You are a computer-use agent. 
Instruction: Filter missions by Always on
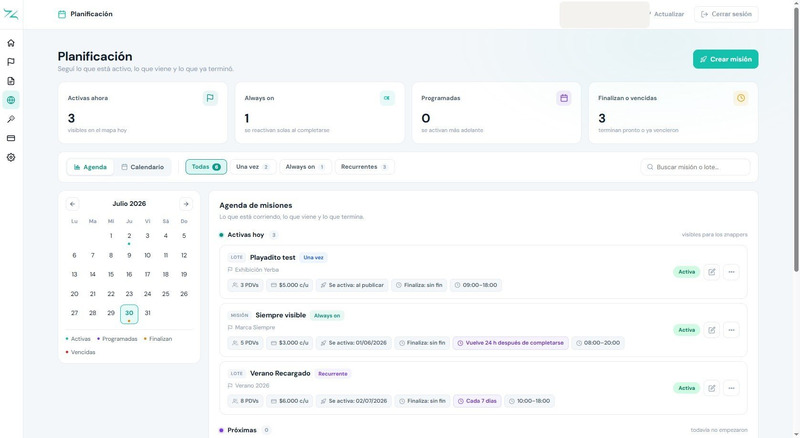coord(305,167)
